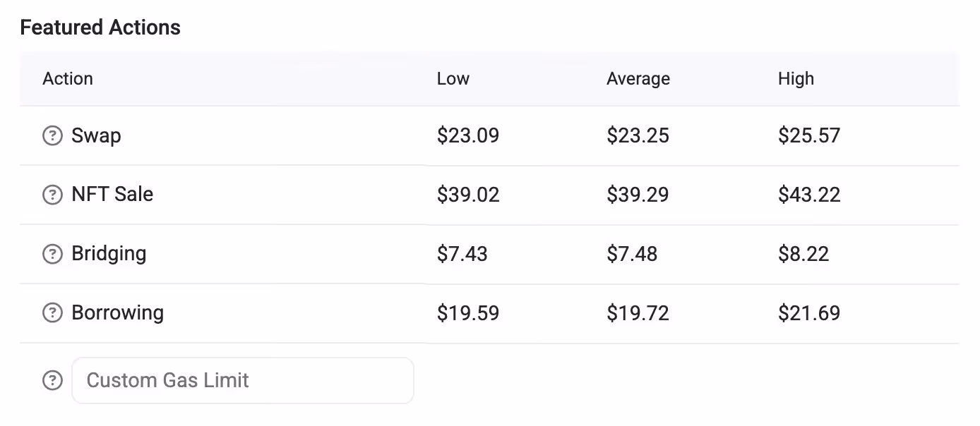Image resolution: width=980 pixels, height=426 pixels.
Task: Click the help icon next to Swap
Action: click(x=52, y=135)
